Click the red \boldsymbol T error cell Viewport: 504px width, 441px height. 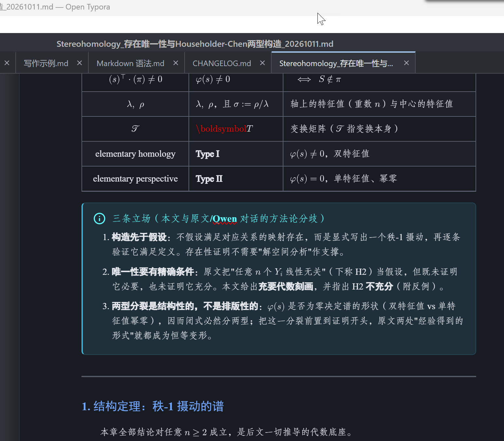[x=236, y=129]
